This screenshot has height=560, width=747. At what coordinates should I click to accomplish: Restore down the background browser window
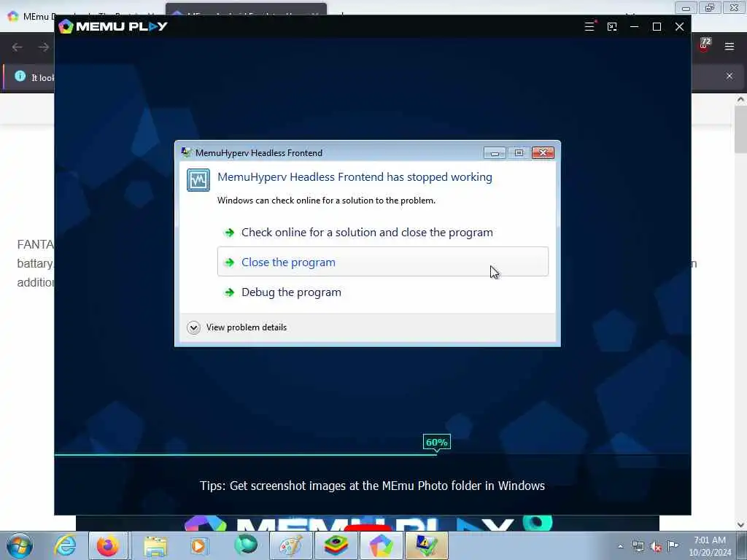(710, 8)
